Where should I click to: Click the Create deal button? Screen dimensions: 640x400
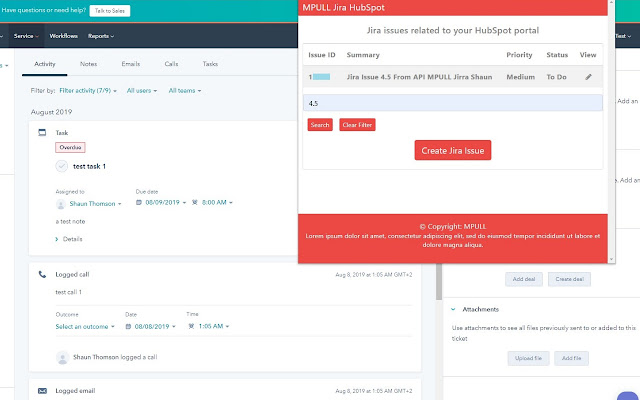pyautogui.click(x=569, y=279)
